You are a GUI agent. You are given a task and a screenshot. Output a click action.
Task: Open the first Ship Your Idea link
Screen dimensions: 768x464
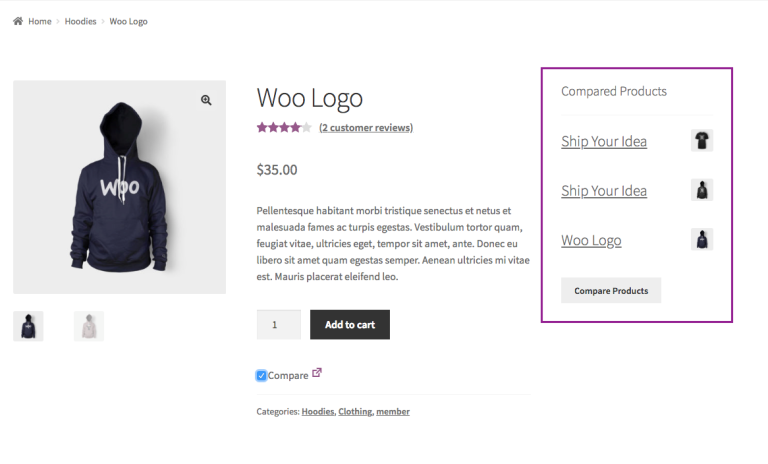point(604,141)
